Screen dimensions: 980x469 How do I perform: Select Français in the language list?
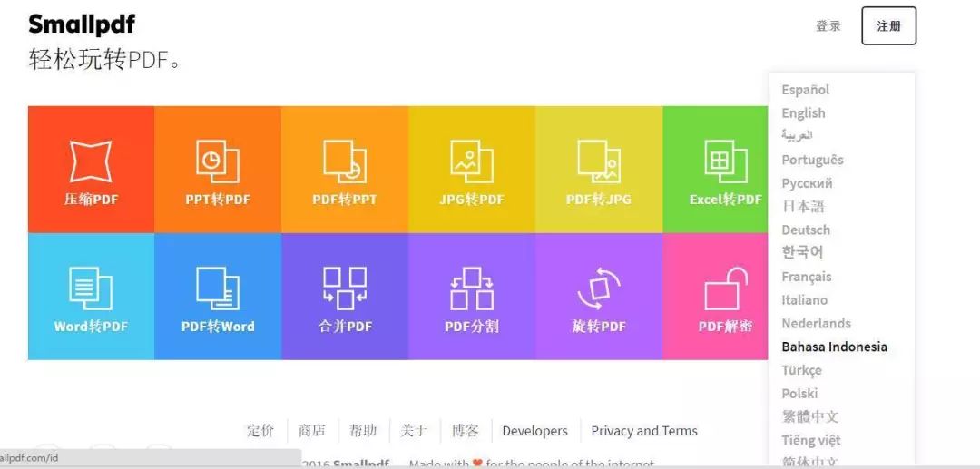tap(807, 277)
